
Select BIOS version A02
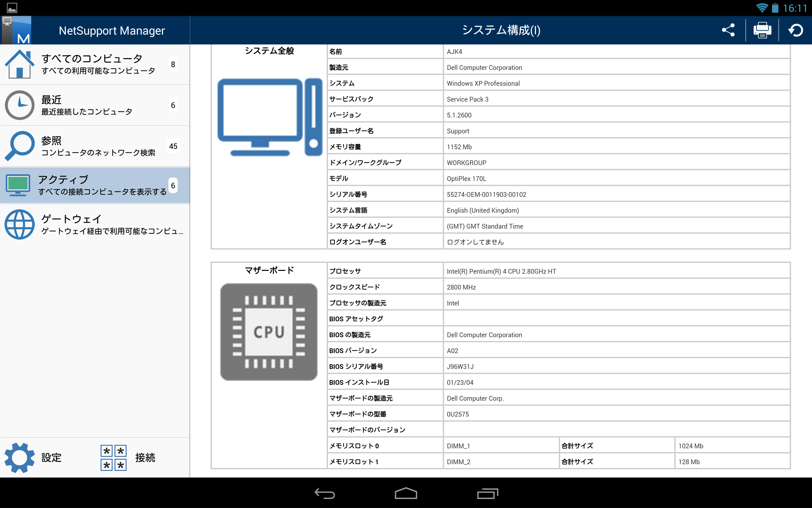click(x=452, y=351)
